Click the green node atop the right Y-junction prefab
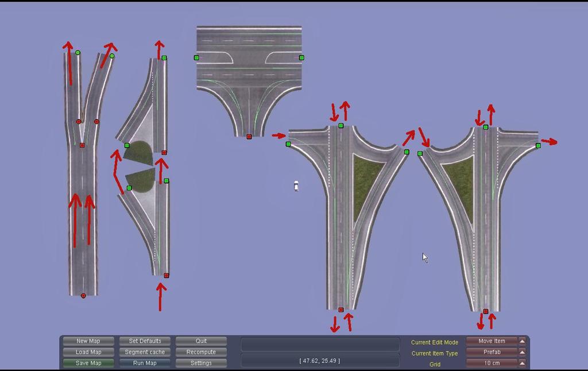588x371 pixels. (485, 127)
